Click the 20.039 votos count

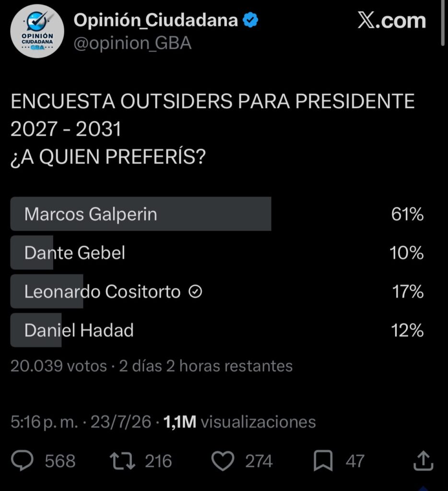pos(59,366)
